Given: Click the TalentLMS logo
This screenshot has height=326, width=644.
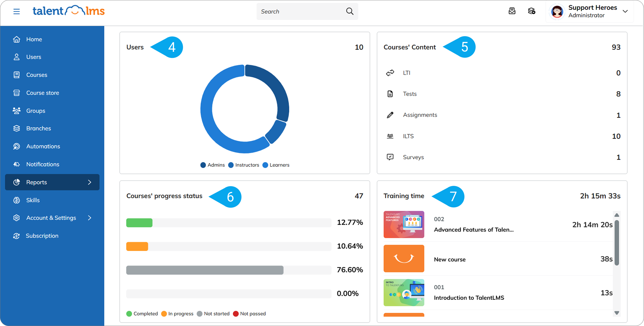Looking at the screenshot, I should (x=69, y=11).
